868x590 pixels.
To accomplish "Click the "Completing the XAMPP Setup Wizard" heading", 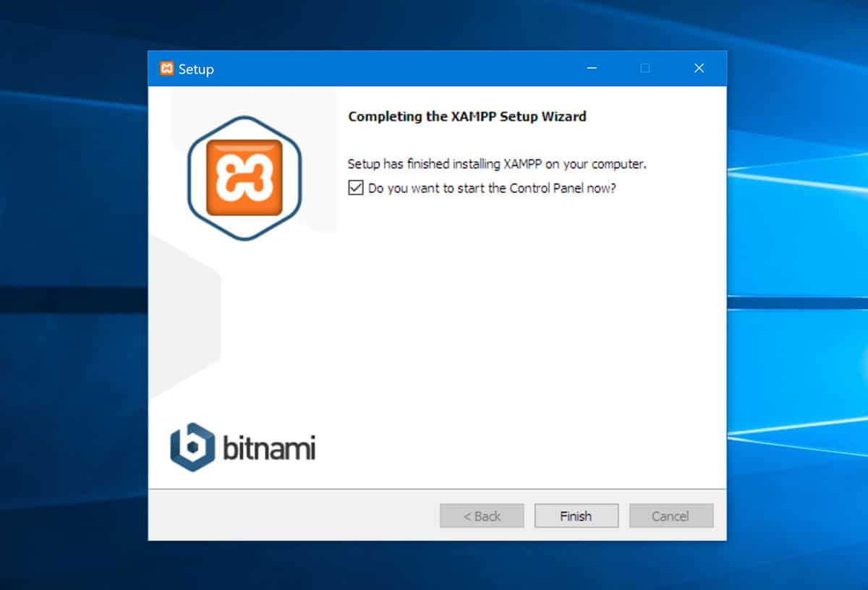I will pos(467,116).
